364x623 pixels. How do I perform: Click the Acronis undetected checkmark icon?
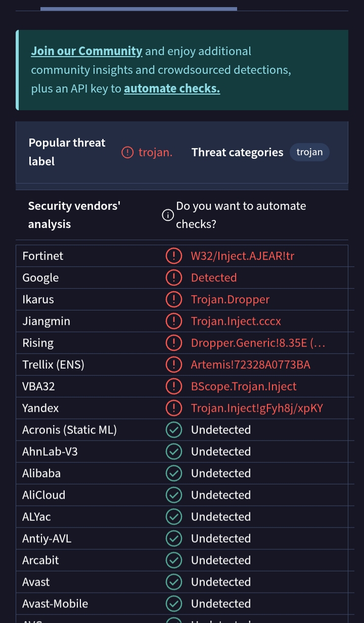(173, 430)
